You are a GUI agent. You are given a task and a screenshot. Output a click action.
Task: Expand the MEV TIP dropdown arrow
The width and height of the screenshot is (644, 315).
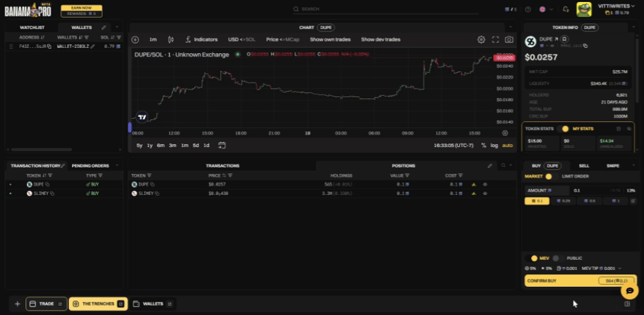pyautogui.click(x=620, y=268)
